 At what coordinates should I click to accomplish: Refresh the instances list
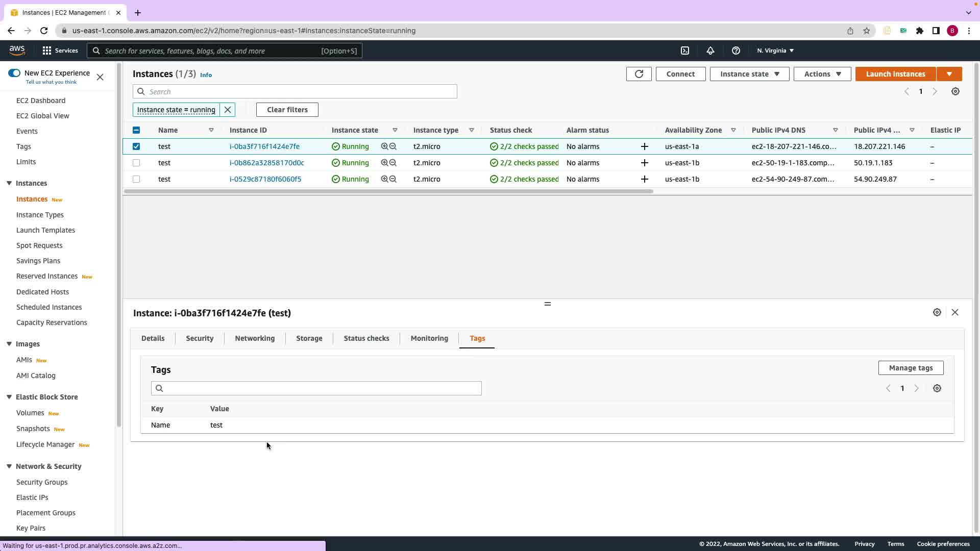tap(639, 74)
